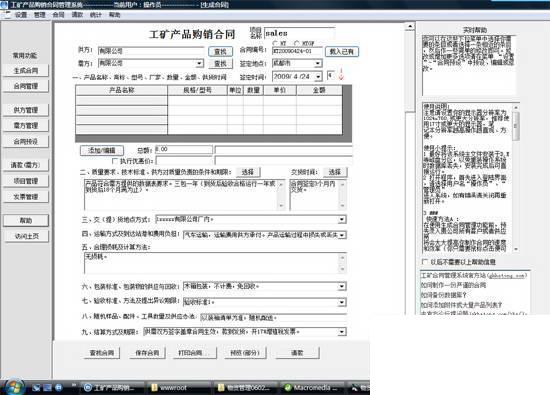550x395 pixels.
Task: Open the 统计 menu
Action: tap(96, 15)
